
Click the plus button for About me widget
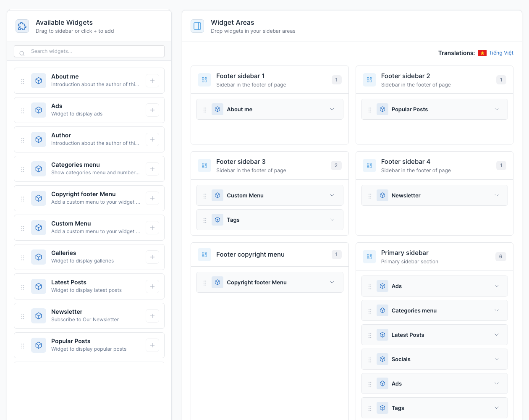[x=152, y=81]
